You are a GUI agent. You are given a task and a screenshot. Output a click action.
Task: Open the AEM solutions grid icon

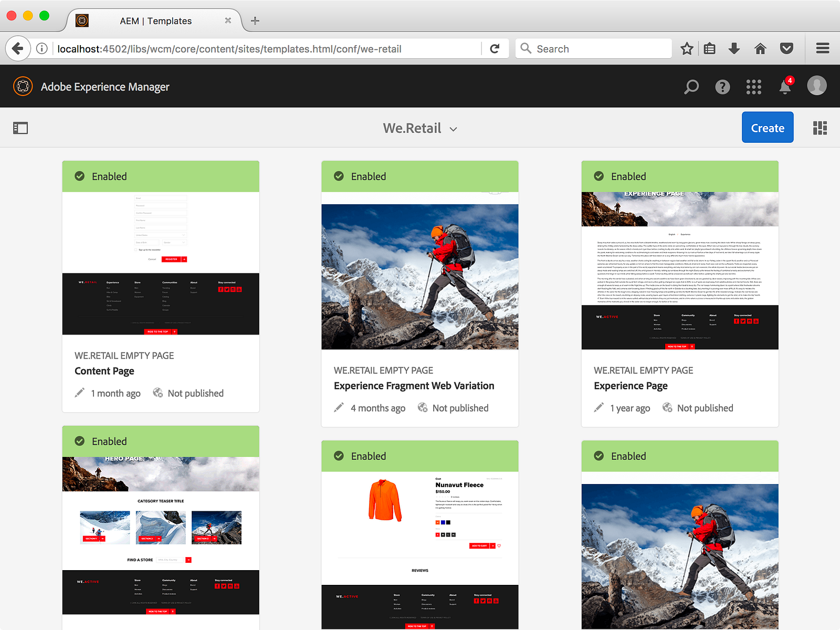click(x=754, y=87)
